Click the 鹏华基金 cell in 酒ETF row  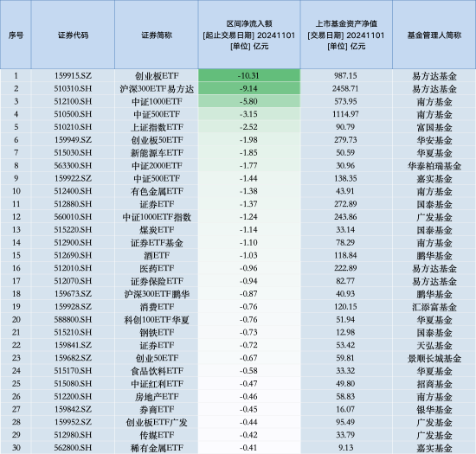pyautogui.click(x=434, y=255)
